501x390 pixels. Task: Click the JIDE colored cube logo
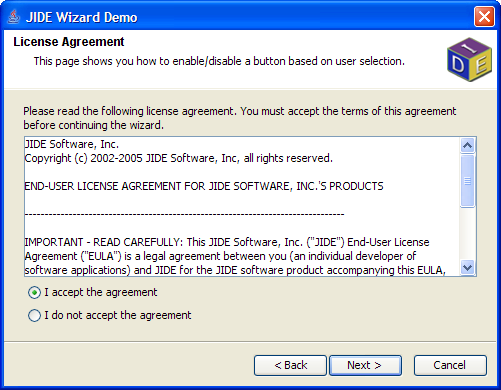pos(469,59)
